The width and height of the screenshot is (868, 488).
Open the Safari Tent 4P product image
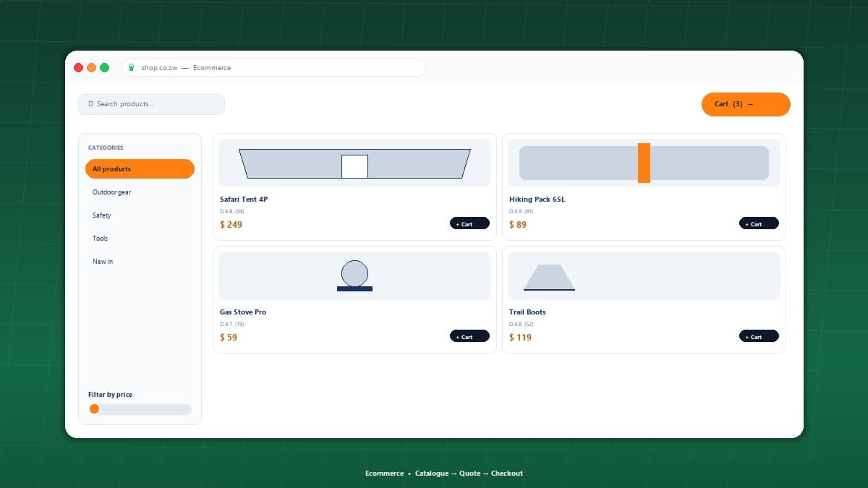[x=354, y=163]
